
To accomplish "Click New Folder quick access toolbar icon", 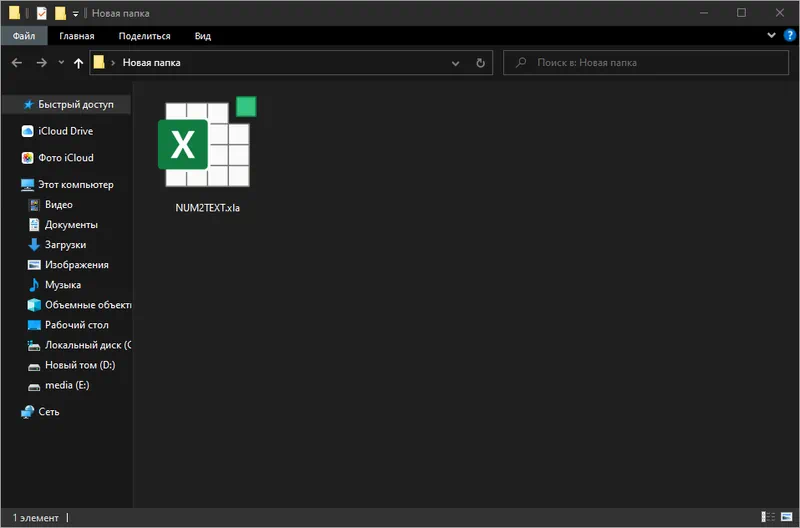I will pos(60,13).
